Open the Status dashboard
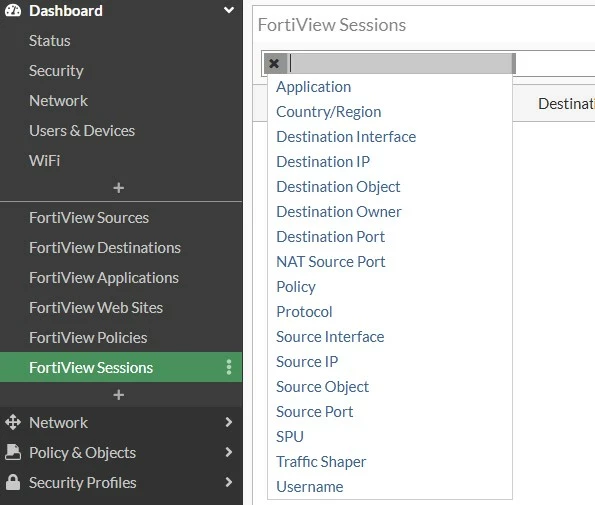The height and width of the screenshot is (505, 595). (50, 41)
